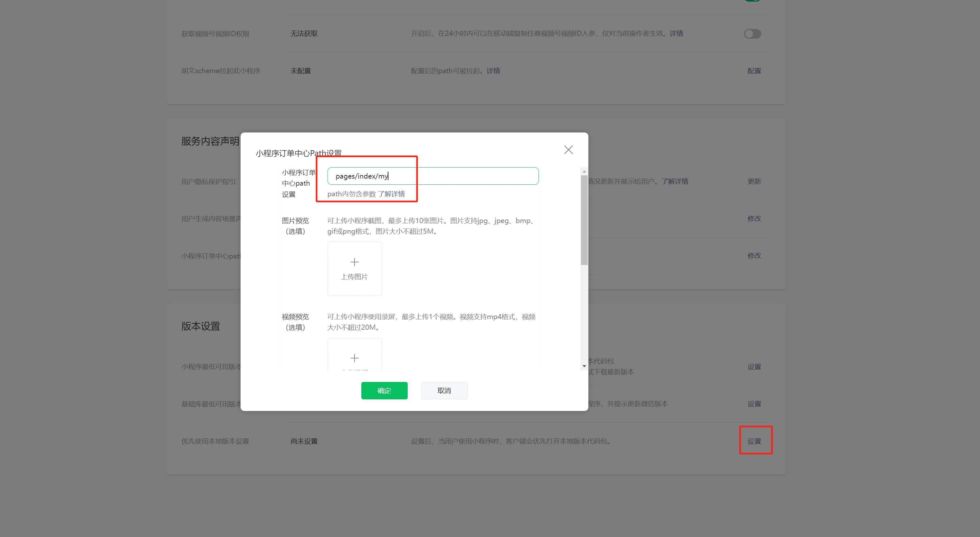Open 详情 link after 配置后的path可被拉起
The width and height of the screenshot is (980, 537).
pyautogui.click(x=493, y=71)
